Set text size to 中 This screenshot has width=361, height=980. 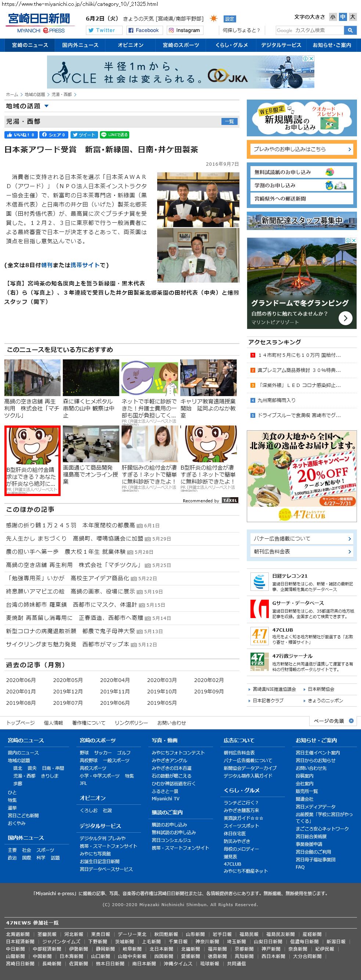(343, 17)
